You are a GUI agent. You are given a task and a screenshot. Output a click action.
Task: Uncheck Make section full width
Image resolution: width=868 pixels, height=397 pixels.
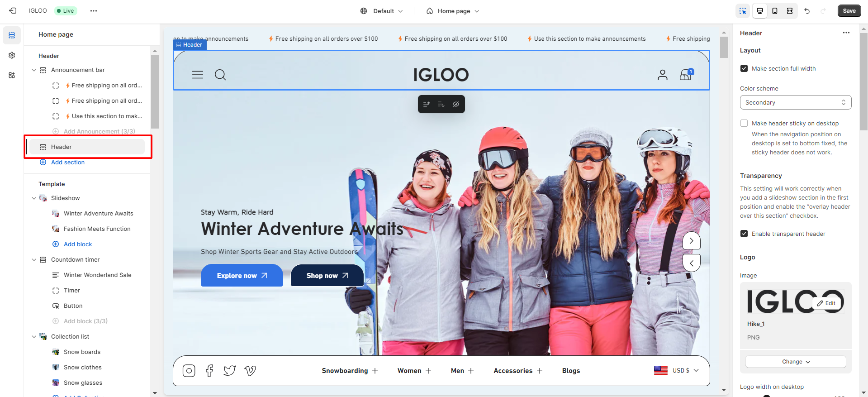744,69
